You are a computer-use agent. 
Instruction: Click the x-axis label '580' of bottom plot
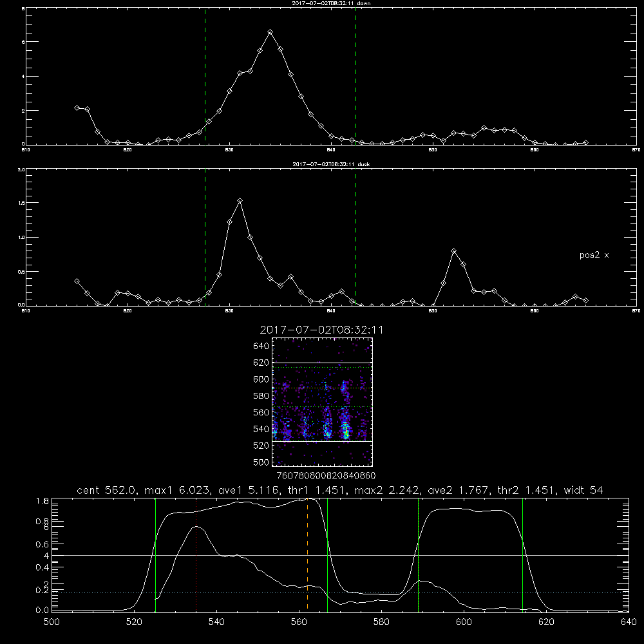tap(381, 622)
